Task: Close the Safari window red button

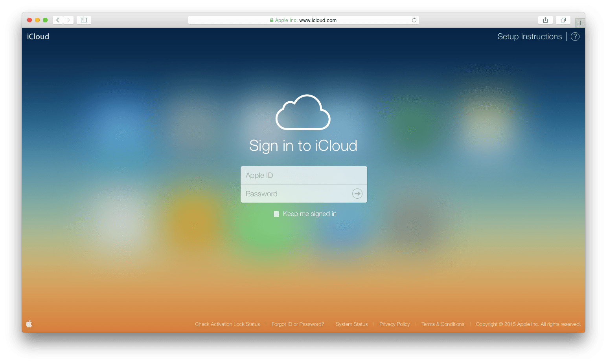Action: (x=29, y=20)
